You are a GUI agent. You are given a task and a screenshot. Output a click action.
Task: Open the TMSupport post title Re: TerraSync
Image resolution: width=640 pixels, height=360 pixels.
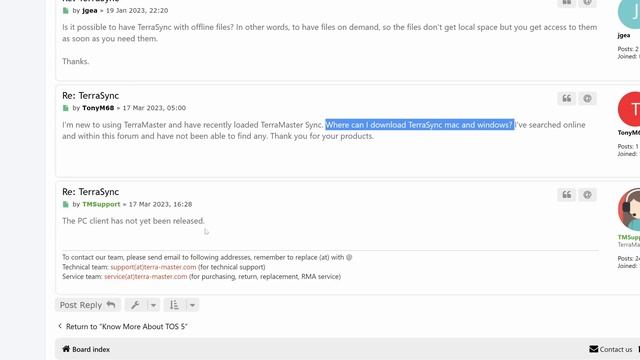point(91,192)
